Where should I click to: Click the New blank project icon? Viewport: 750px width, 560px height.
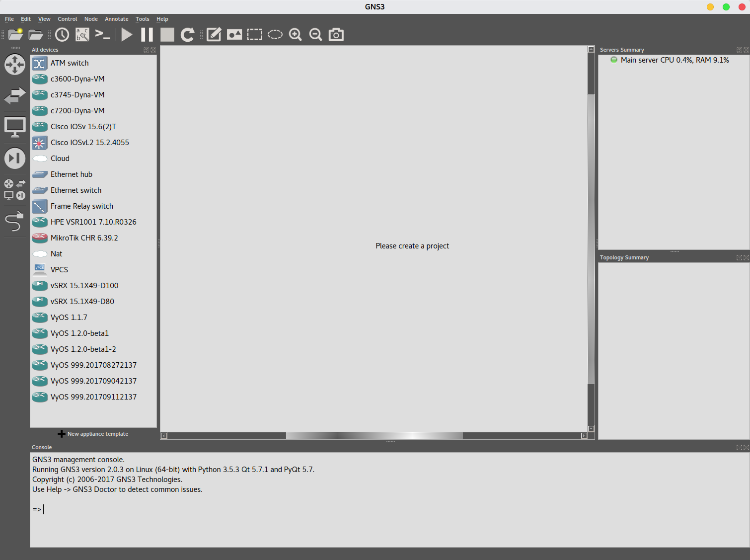[15, 34]
